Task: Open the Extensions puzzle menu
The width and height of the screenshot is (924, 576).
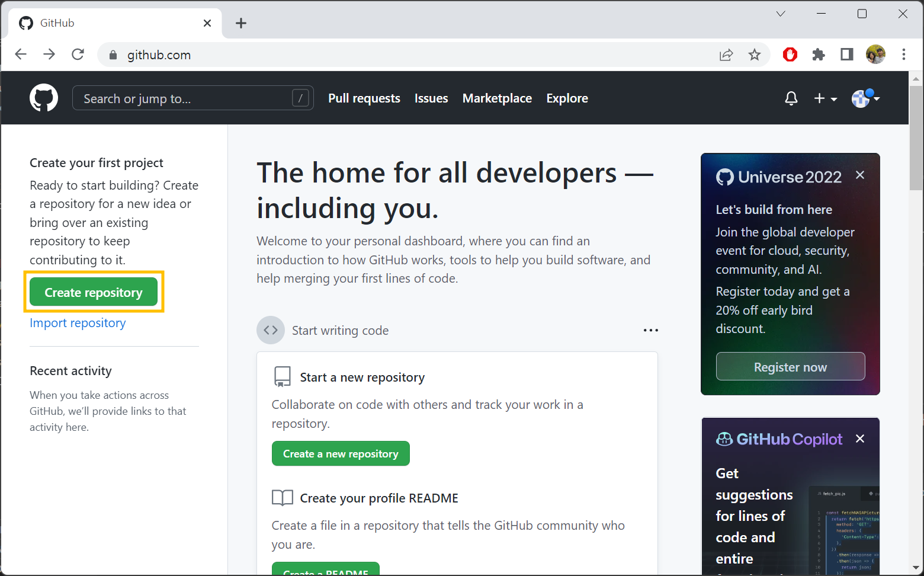Action: coord(819,55)
